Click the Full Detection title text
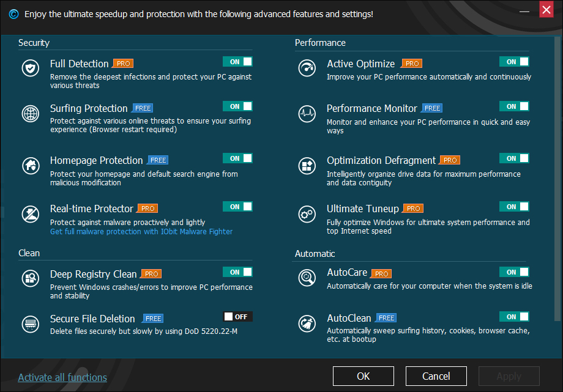 80,64
